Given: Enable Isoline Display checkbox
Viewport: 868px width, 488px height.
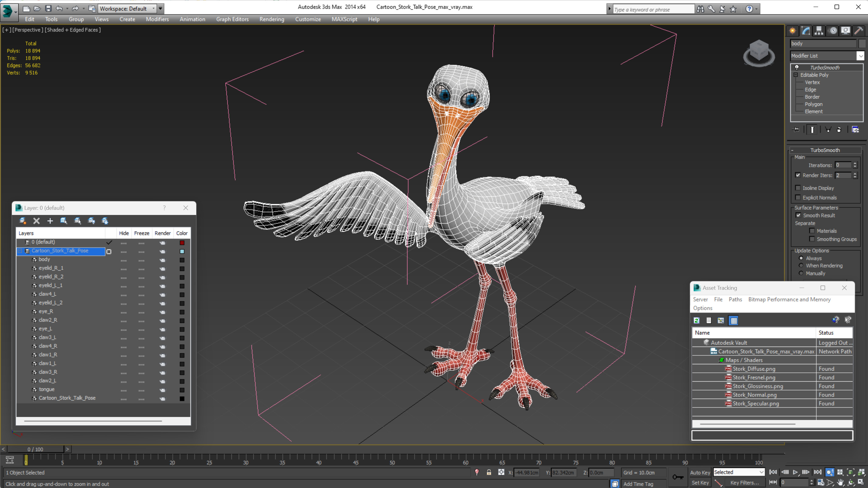Looking at the screenshot, I should 798,188.
